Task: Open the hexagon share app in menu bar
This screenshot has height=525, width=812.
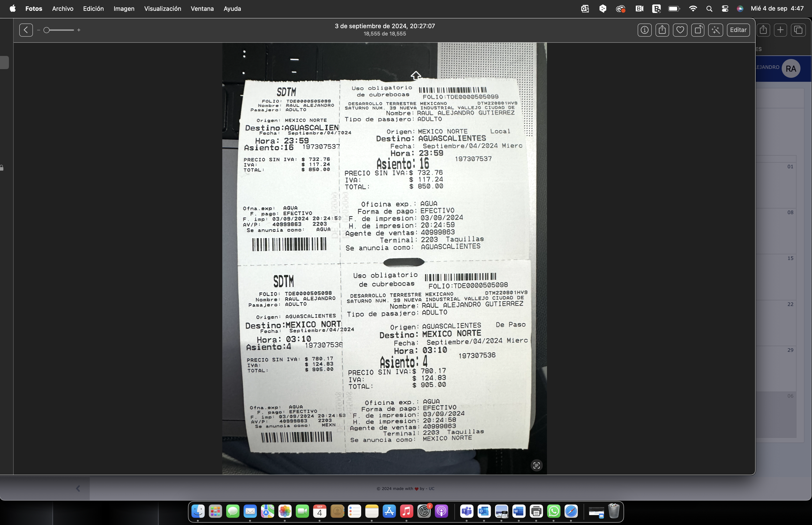Action: point(602,9)
